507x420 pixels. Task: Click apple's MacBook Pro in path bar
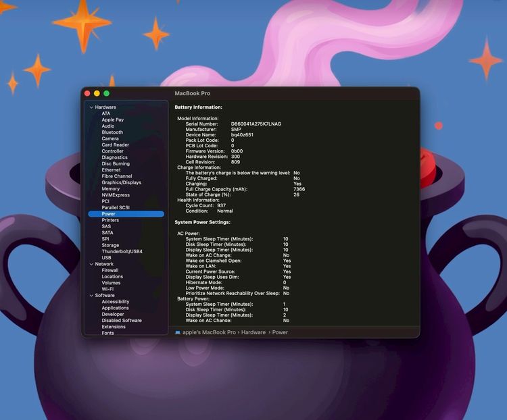(209, 332)
